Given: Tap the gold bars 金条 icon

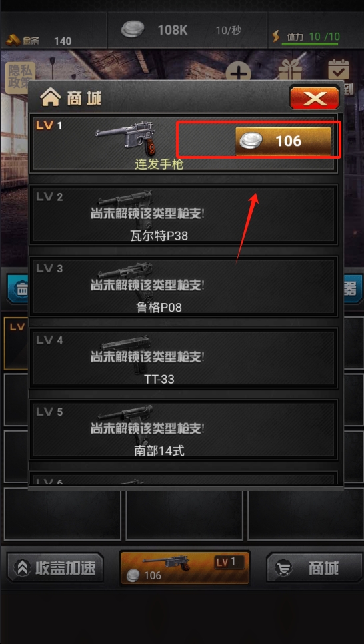Looking at the screenshot, I should tap(13, 40).
